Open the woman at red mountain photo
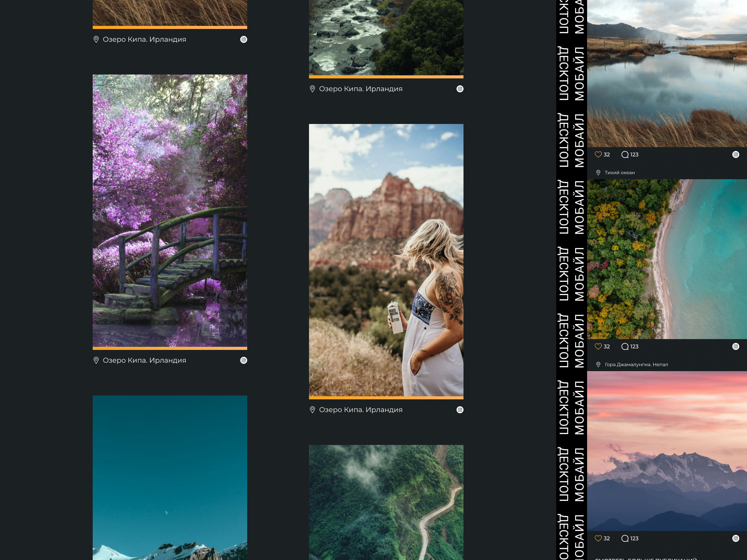This screenshot has width=747, height=560. pos(386,260)
